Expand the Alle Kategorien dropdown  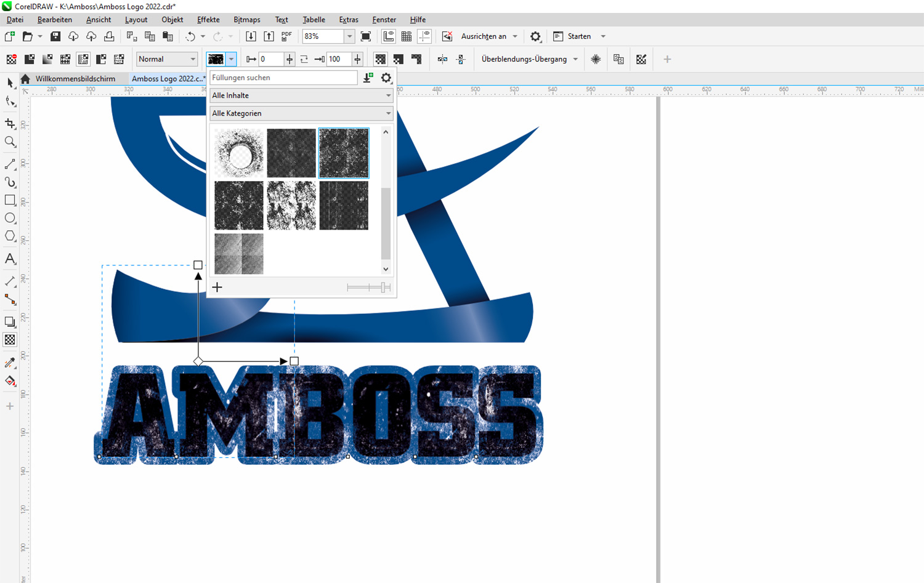click(x=301, y=113)
